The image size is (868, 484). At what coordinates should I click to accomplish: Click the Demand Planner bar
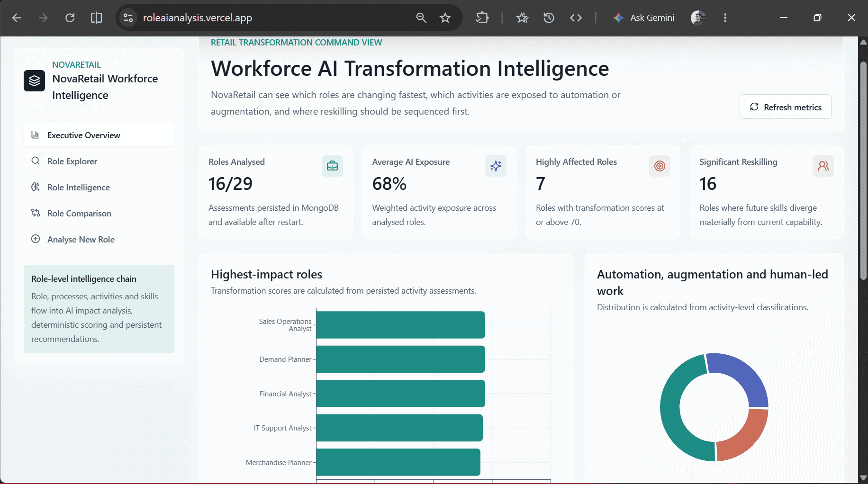coord(400,359)
